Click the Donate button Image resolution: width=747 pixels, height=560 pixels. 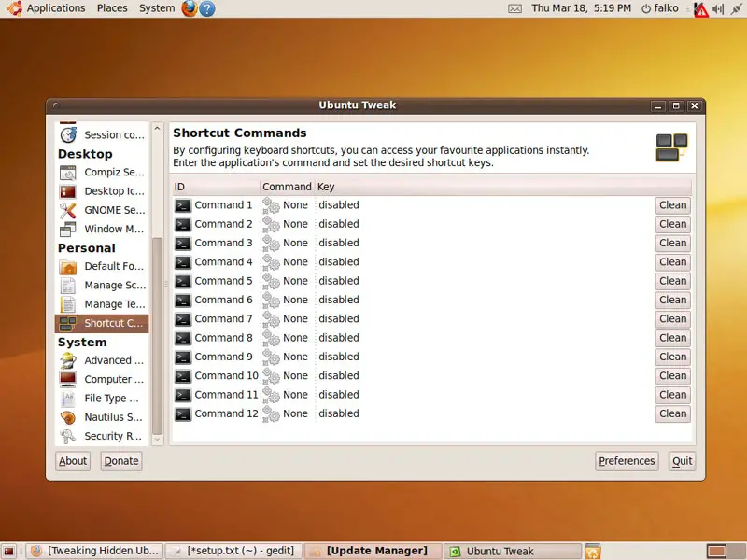(x=121, y=461)
